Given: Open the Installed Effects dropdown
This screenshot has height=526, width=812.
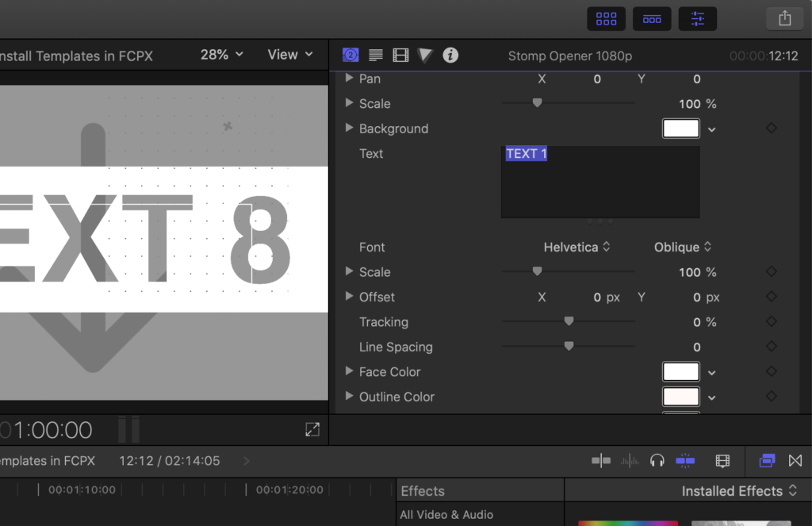Looking at the screenshot, I should click(739, 491).
